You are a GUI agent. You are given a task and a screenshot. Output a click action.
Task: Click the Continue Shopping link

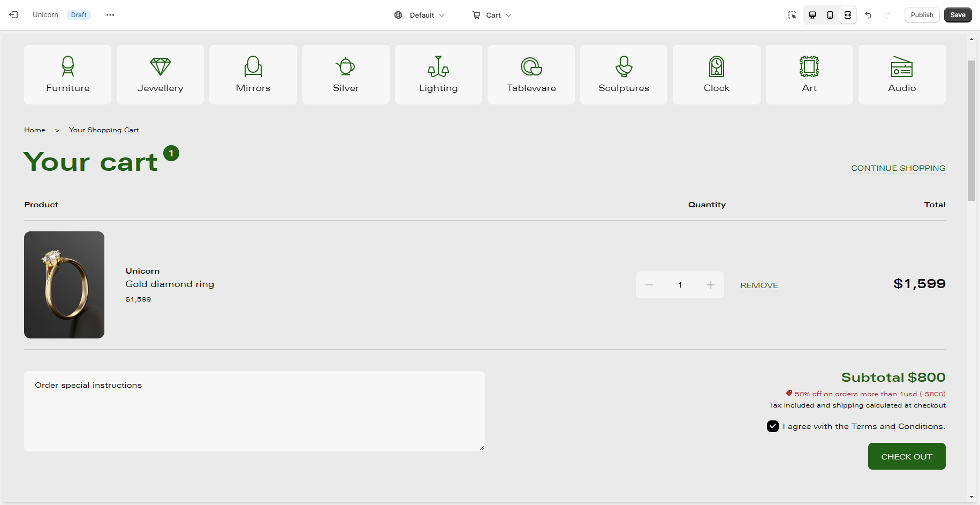[x=898, y=168]
